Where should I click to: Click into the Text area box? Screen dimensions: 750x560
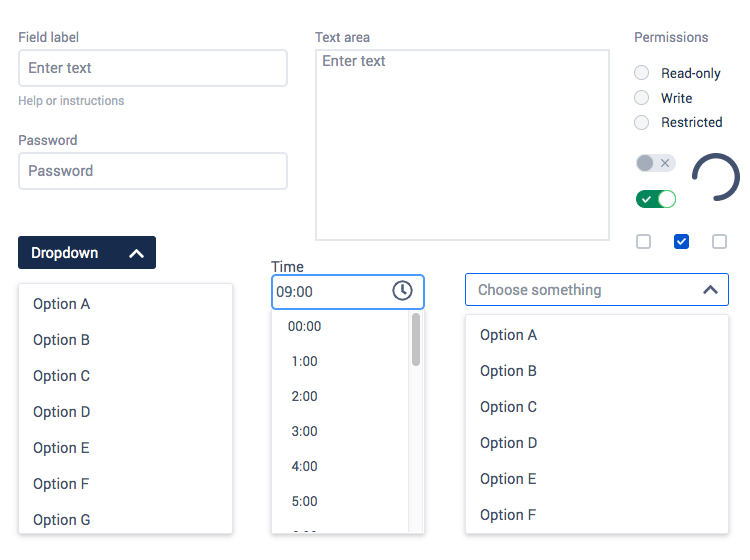coord(462,144)
